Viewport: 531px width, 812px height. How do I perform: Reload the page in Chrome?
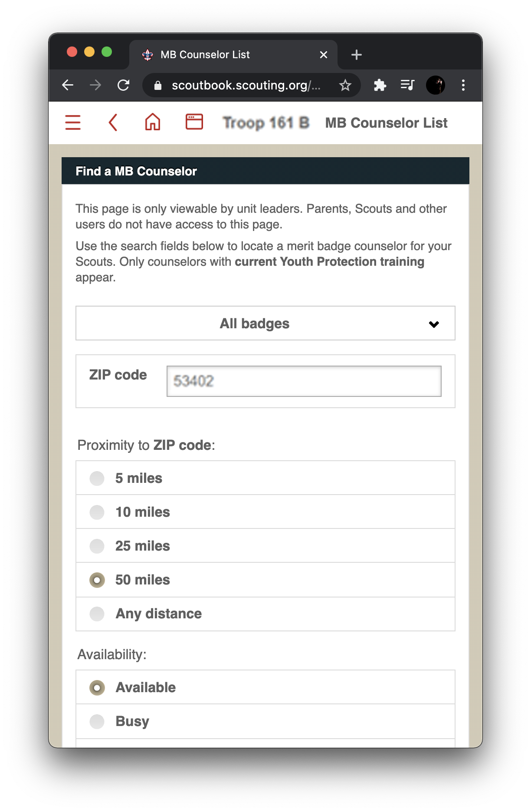[x=124, y=85]
